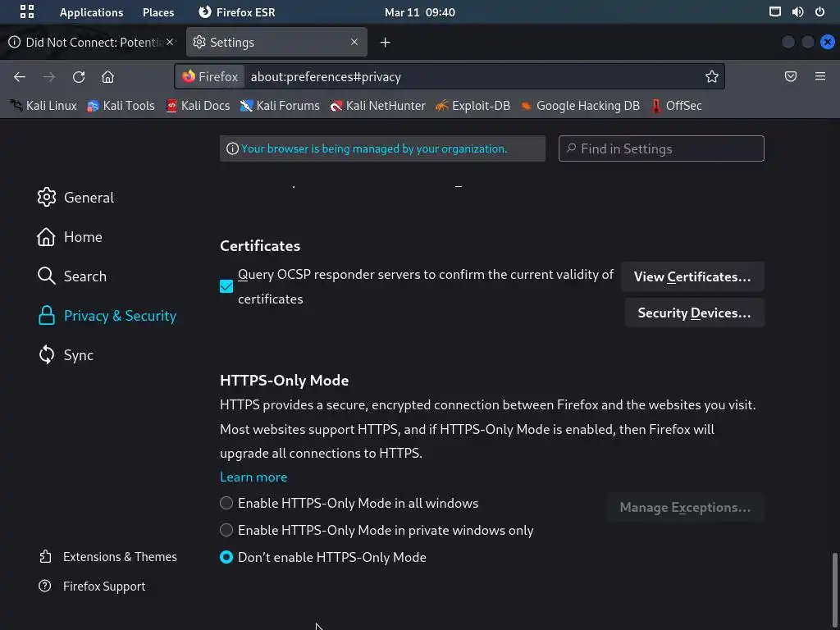840x630 pixels.
Task: Enable HTTPS-Only Mode in all windows
Action: (x=226, y=503)
